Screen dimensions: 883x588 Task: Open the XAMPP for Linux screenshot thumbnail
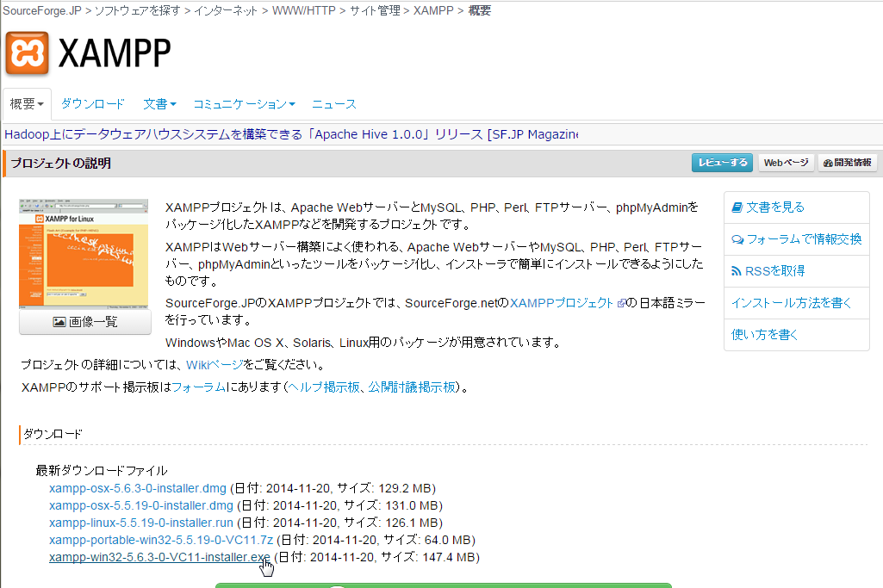pos(84,253)
